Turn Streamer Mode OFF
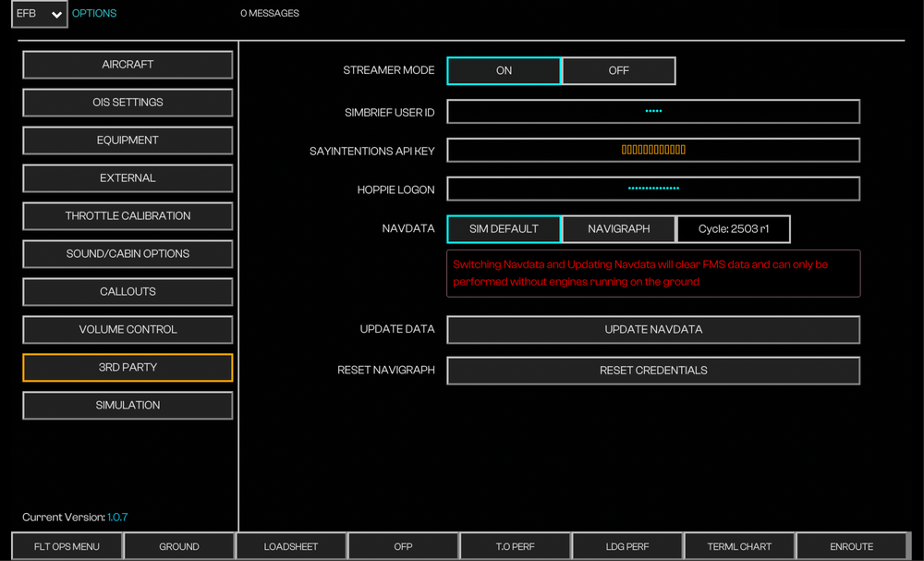The height and width of the screenshot is (561, 924). click(618, 71)
